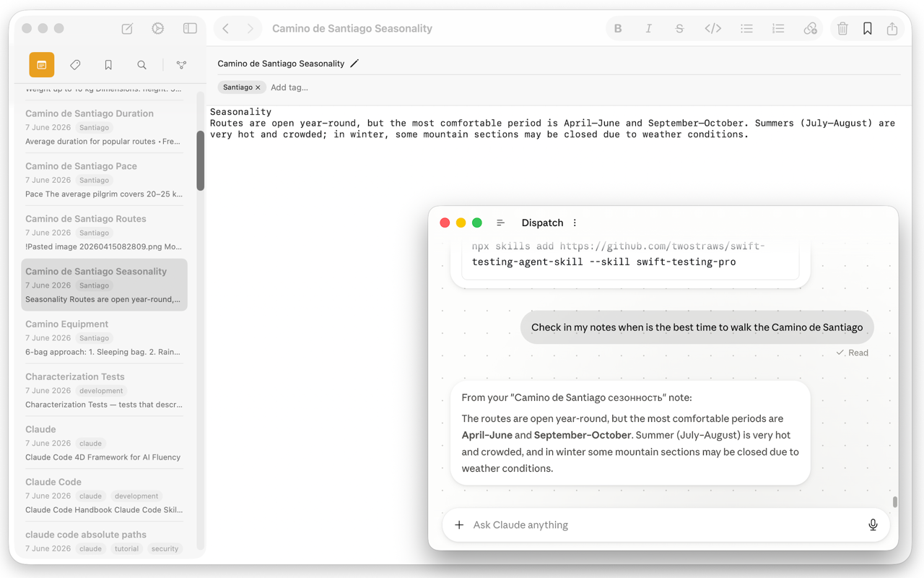Open the Claude Code note

[x=104, y=496]
